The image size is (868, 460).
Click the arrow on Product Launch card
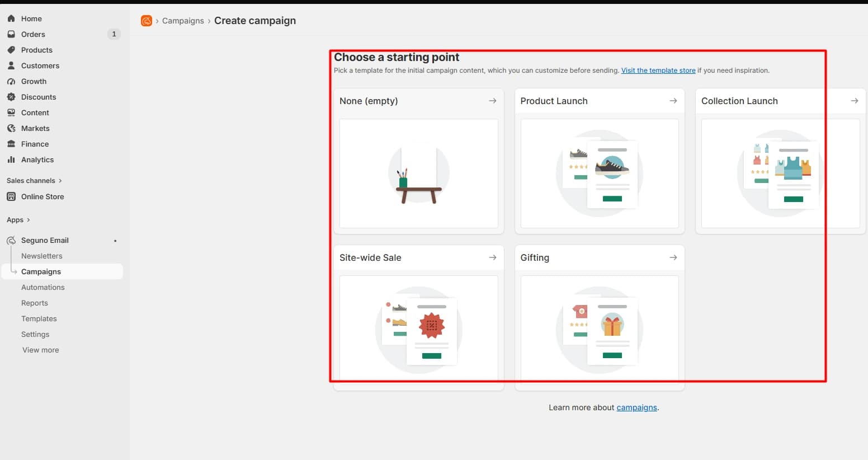point(673,101)
